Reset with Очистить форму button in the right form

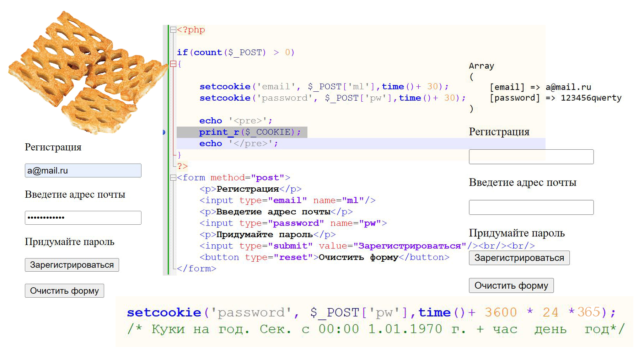click(x=511, y=286)
